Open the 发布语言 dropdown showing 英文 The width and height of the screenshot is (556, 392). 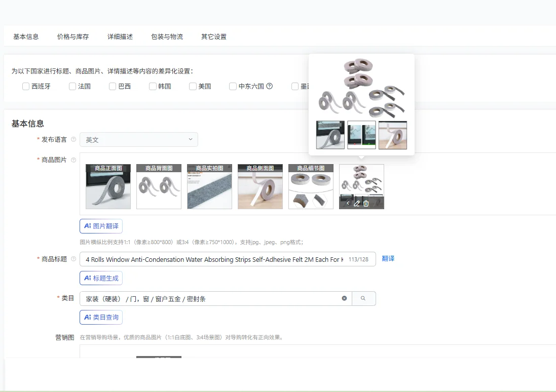(x=139, y=140)
